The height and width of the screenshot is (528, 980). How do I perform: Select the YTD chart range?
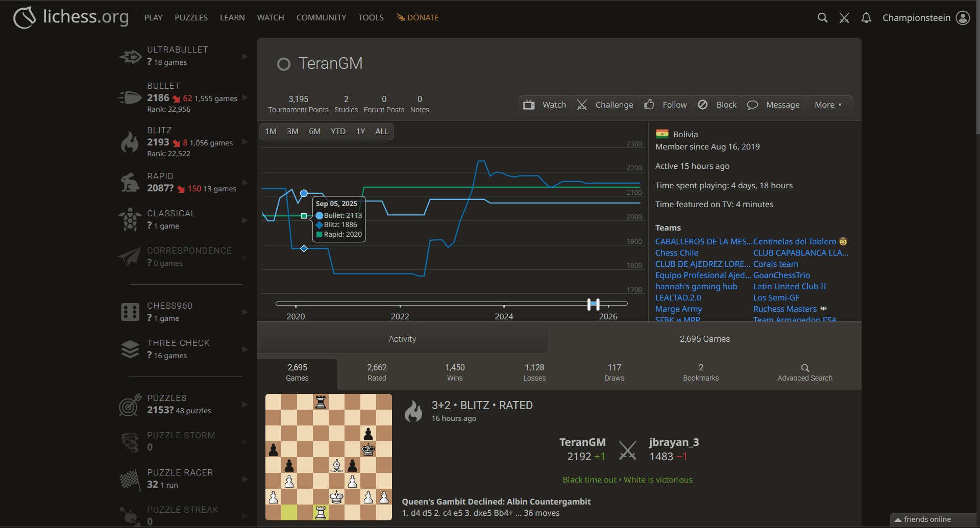pos(338,132)
